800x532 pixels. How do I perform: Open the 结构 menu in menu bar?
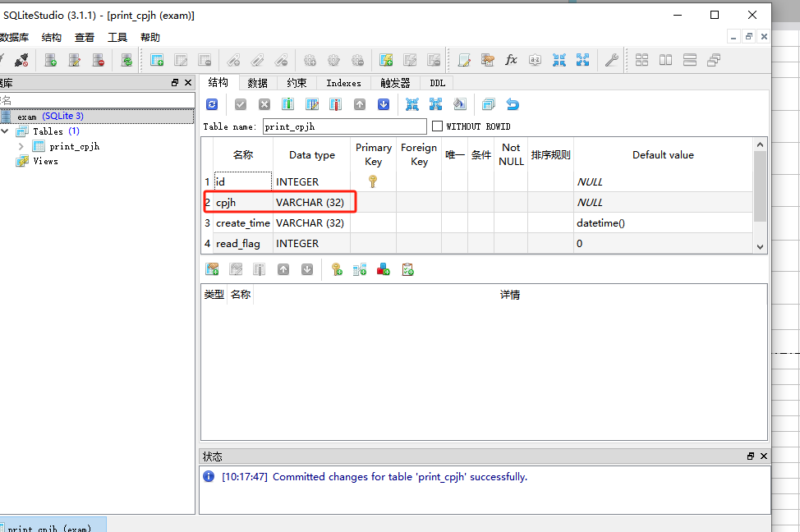coord(52,37)
